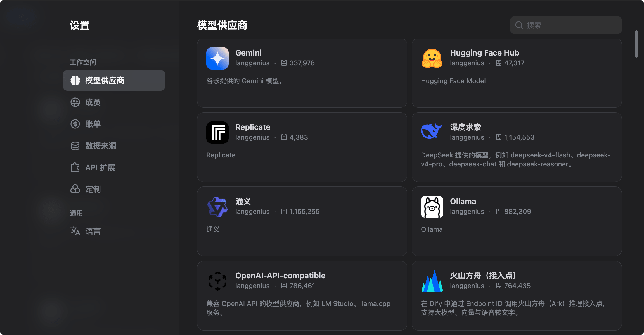Click the brain icon beside 模型供应商

click(x=75, y=80)
